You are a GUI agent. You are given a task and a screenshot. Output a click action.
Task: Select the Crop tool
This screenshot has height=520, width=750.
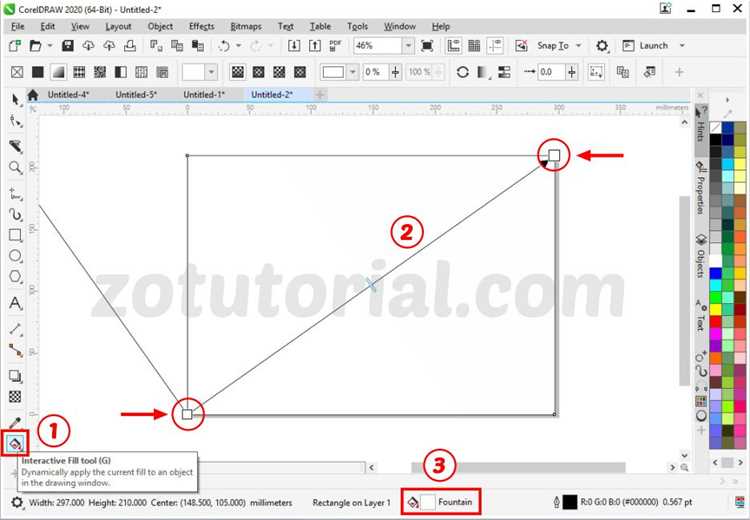(x=15, y=145)
